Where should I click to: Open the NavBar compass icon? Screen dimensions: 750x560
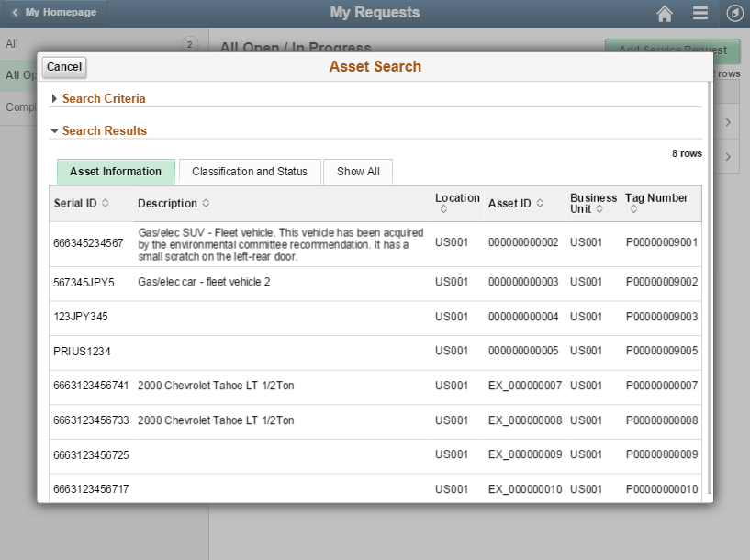point(728,13)
